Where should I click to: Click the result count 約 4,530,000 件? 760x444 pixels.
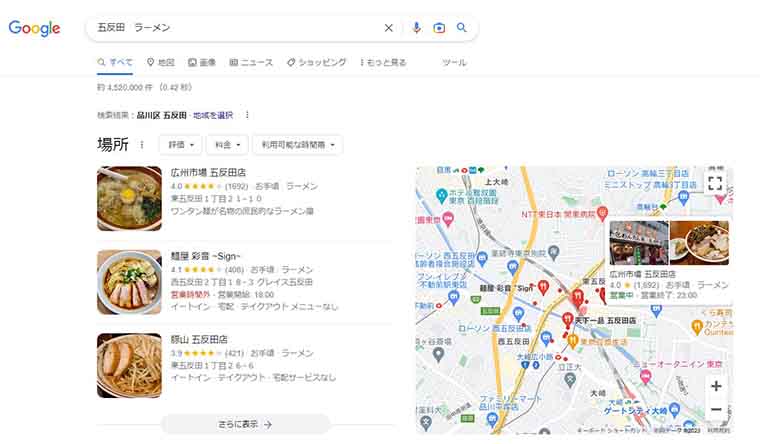click(125, 87)
